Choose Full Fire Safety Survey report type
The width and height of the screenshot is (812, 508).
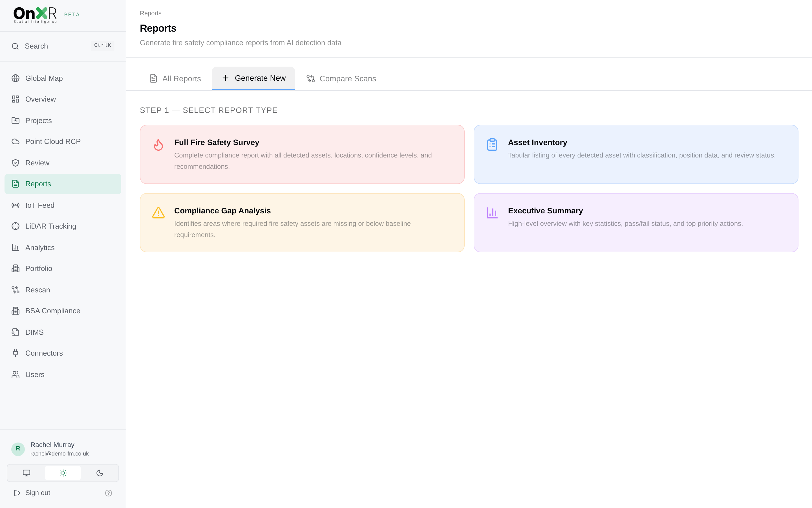pyautogui.click(x=302, y=154)
